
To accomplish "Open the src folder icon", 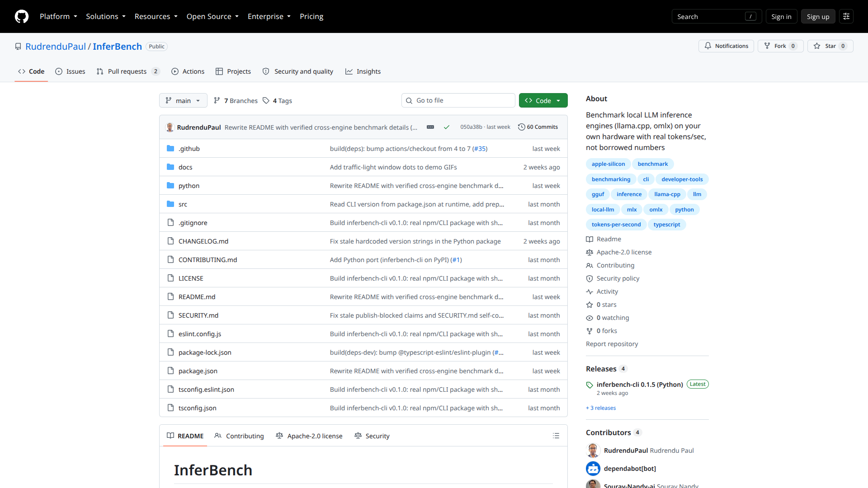I will click(170, 204).
